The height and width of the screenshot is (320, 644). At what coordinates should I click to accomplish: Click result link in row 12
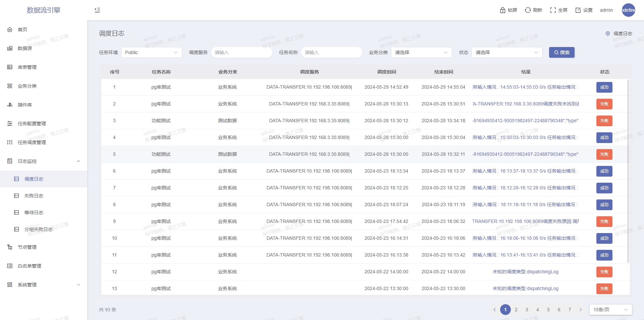(x=526, y=272)
